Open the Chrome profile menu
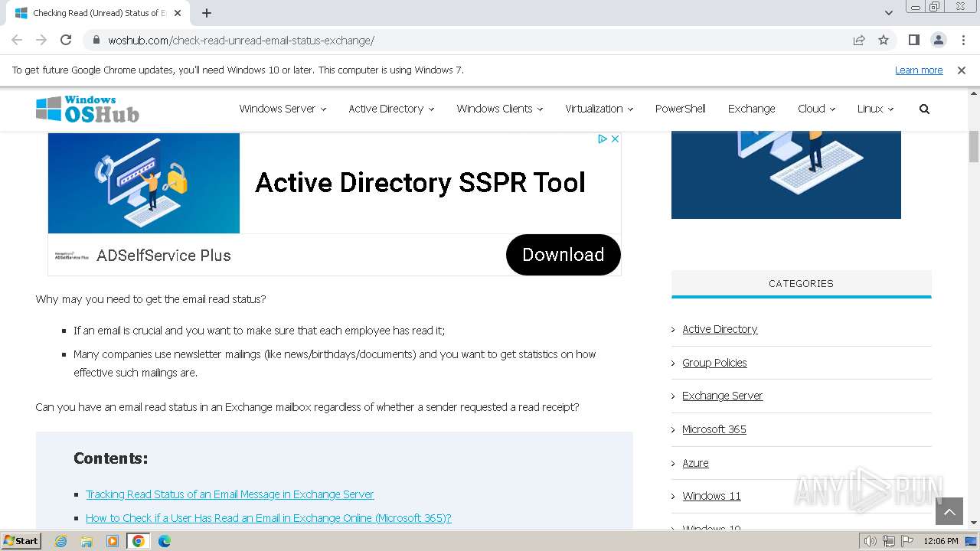980x551 pixels. (938, 40)
